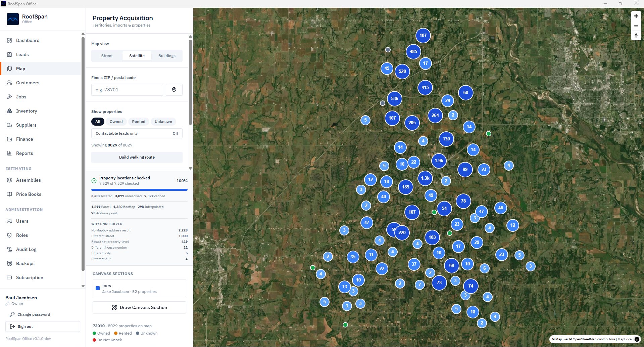This screenshot has width=644, height=347.
Task: Click Draw Canvas Section button
Action: [139, 307]
